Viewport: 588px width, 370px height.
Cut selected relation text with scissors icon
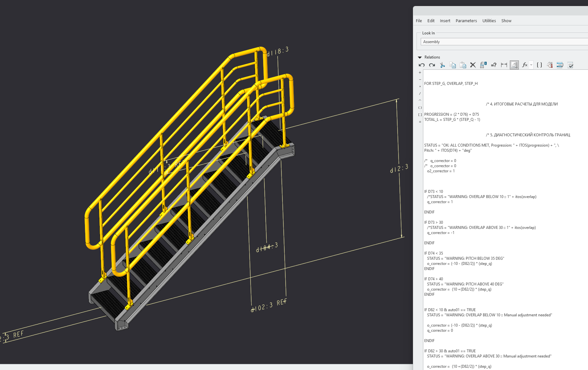(x=442, y=65)
